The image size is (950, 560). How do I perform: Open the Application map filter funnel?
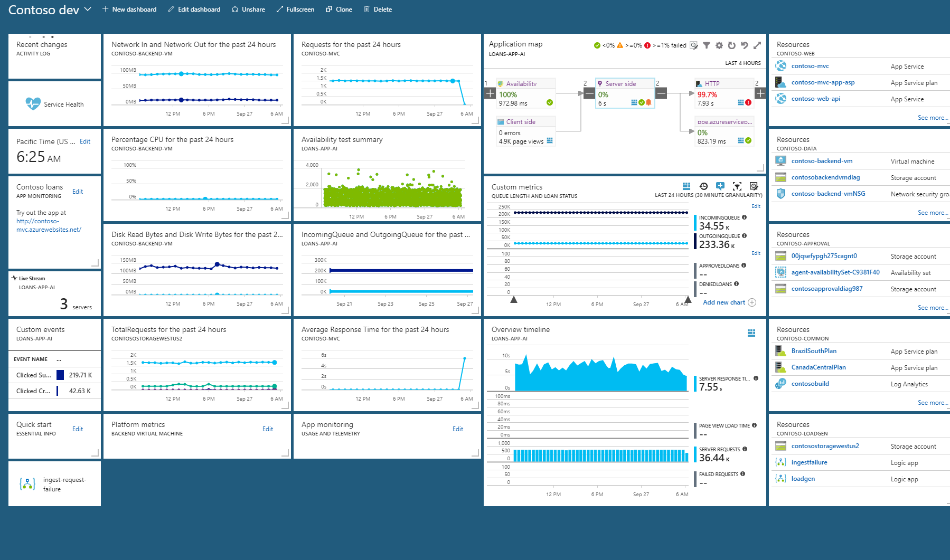tap(707, 45)
